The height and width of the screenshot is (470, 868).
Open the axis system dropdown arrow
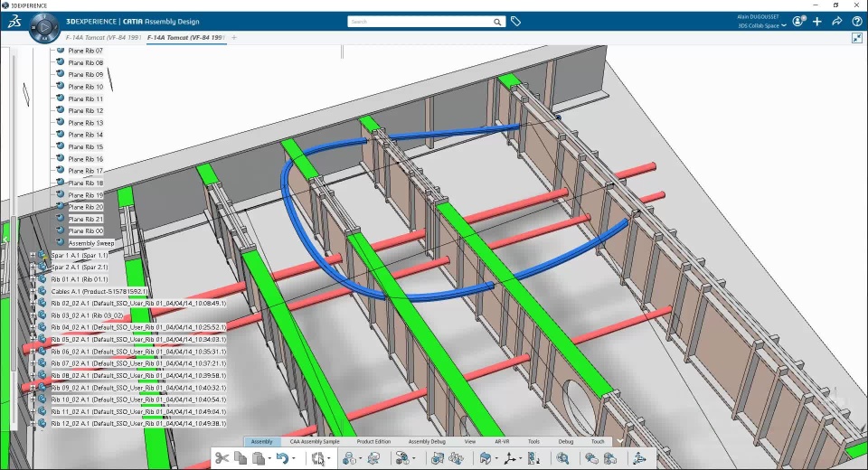coord(521,458)
